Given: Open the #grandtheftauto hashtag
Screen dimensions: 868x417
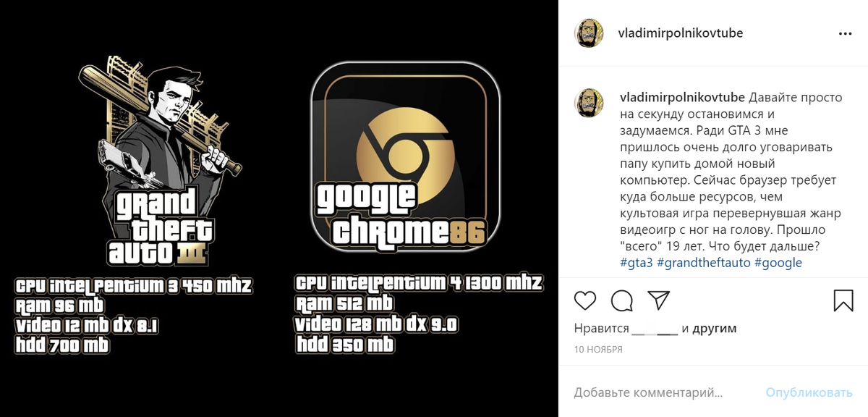Looking at the screenshot, I should pos(704,263).
